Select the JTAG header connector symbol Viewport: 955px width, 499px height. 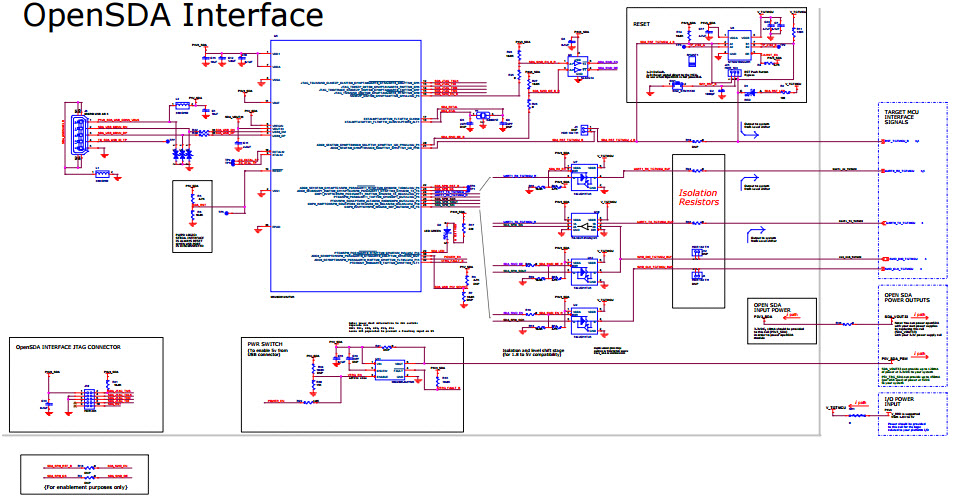pos(89,398)
